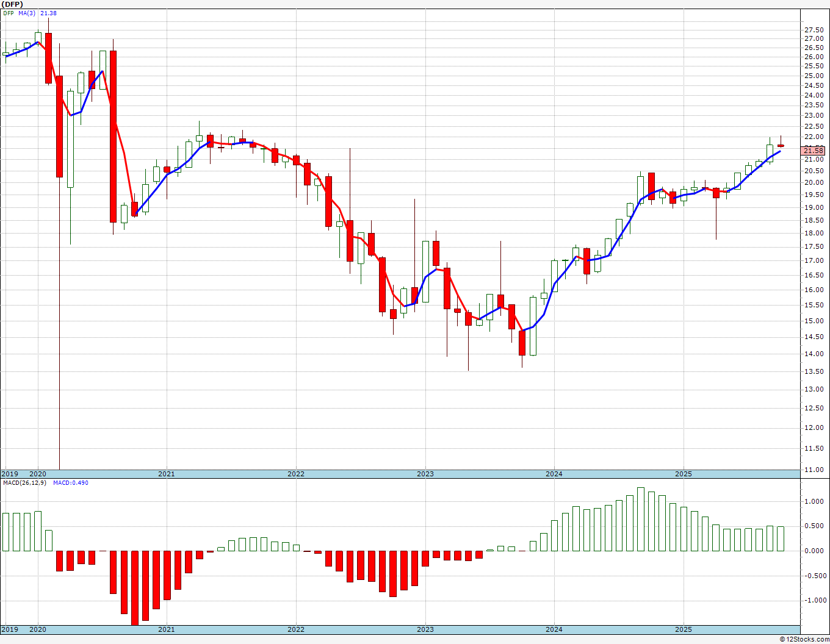Click the MACD(26,12,9) indicator label

coord(25,483)
